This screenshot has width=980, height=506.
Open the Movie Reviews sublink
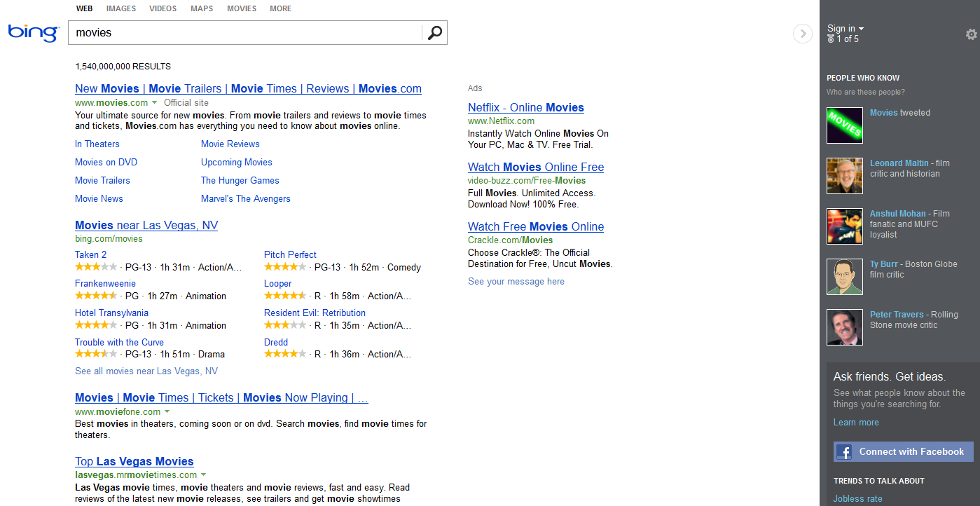[x=230, y=144]
